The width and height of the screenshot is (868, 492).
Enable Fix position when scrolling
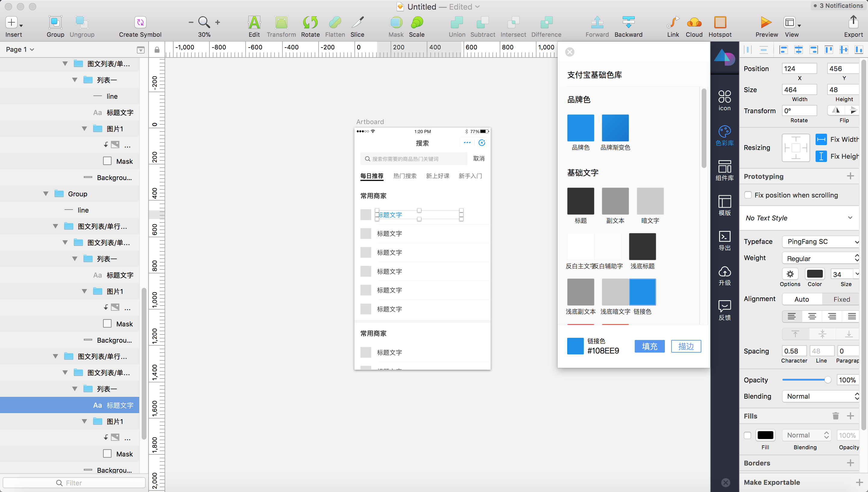[x=748, y=195]
